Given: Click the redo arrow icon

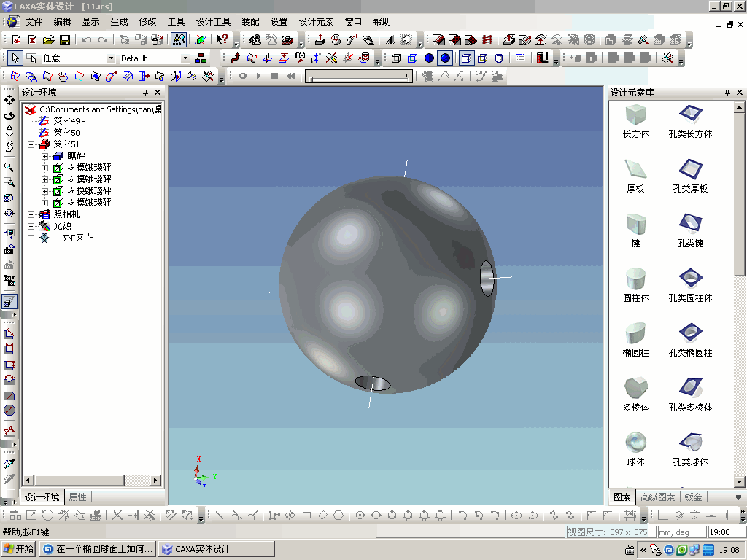Looking at the screenshot, I should (x=102, y=40).
